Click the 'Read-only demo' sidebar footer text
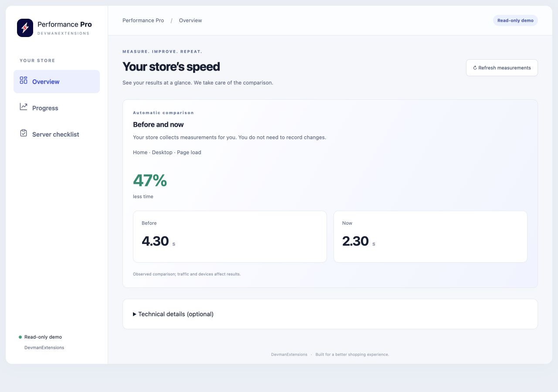This screenshot has height=392, width=558. pos(43,337)
